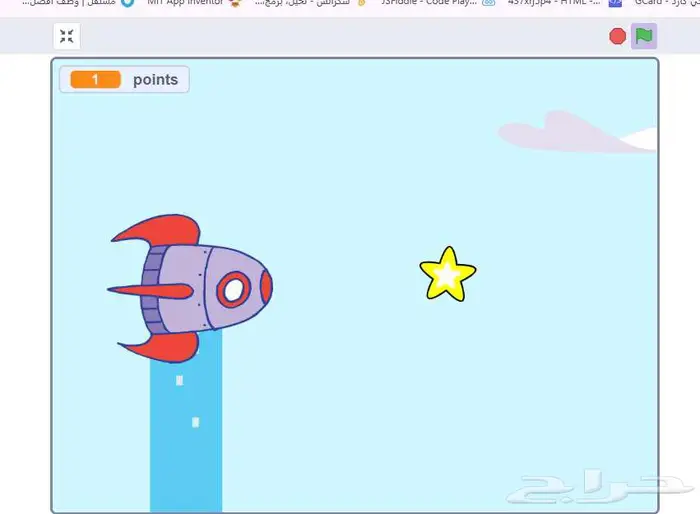This screenshot has height=514, width=700.
Task: Open the GCard bookmark
Action: (665, 3)
